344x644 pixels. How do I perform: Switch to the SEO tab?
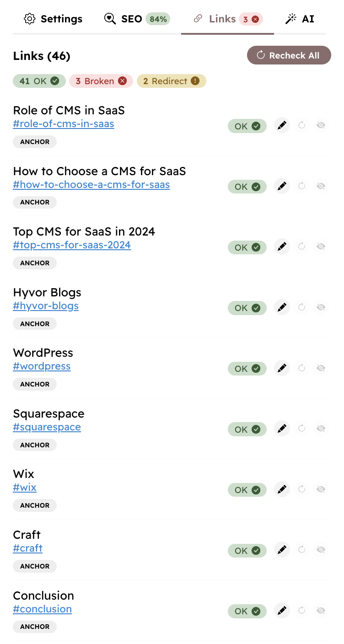(x=137, y=19)
